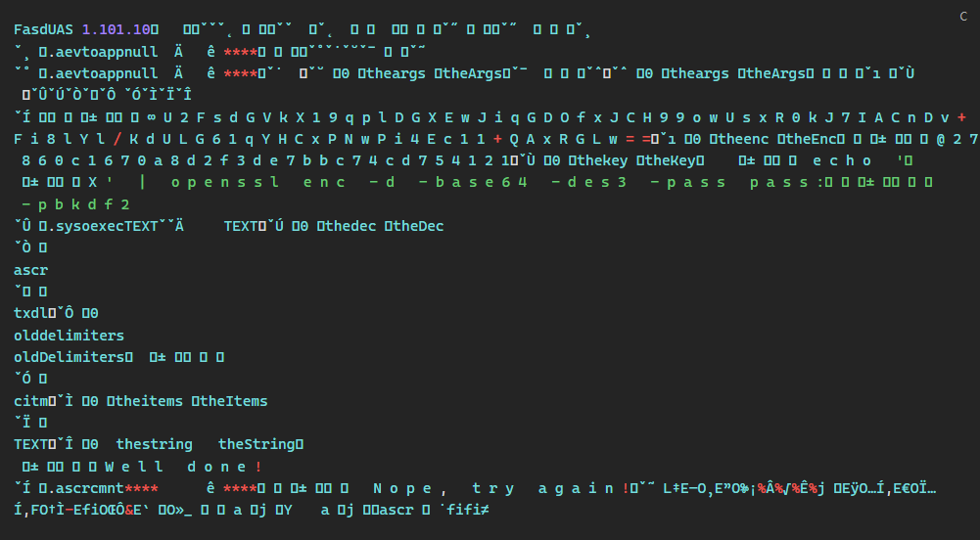Image resolution: width=980 pixels, height=540 pixels.
Task: Click the theString identifier
Action: pos(257,444)
